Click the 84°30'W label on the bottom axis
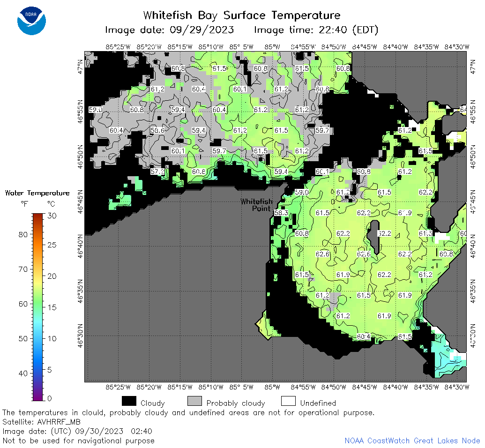The height and width of the screenshot is (448, 485). [x=457, y=387]
